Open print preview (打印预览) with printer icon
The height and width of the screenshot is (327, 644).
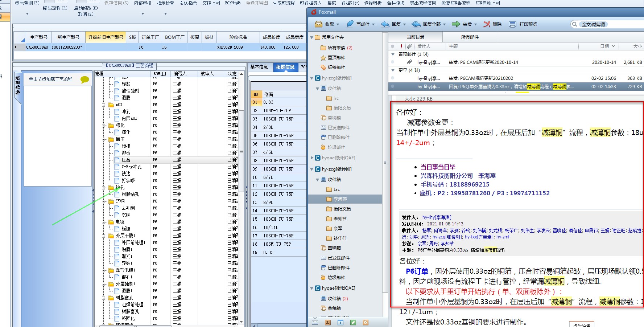(512, 24)
